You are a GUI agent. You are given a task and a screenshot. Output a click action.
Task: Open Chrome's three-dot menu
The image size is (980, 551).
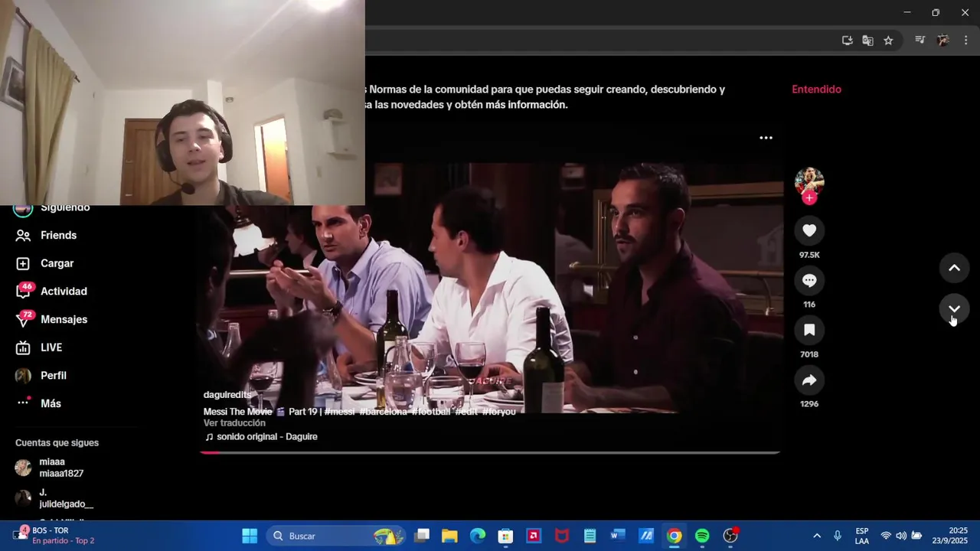(x=965, y=41)
